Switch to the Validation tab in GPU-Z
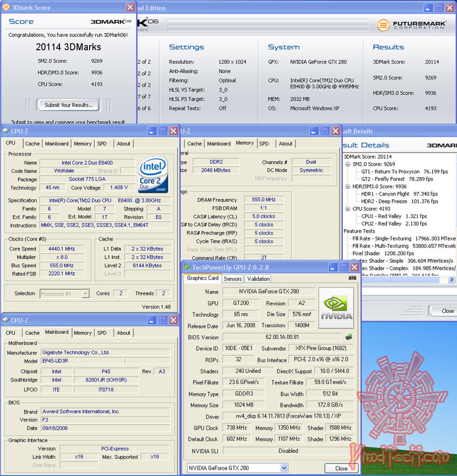The width and height of the screenshot is (457, 476). [258, 279]
